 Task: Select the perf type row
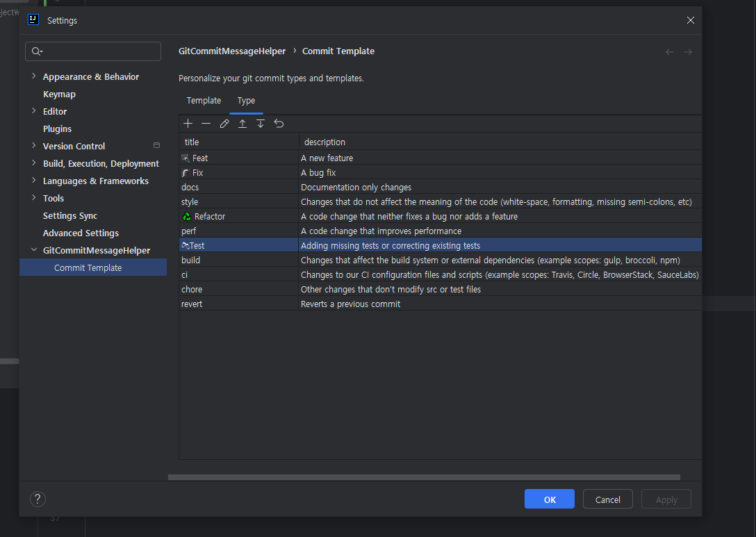point(441,231)
